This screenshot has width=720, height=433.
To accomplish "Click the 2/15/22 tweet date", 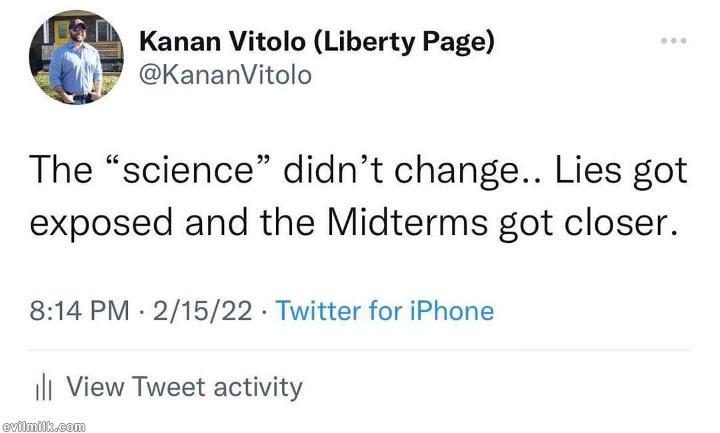I will 205,311.
